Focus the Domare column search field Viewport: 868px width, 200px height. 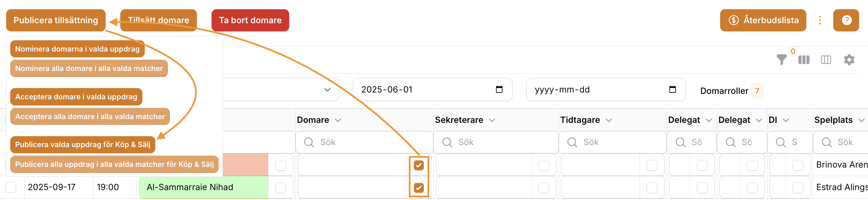click(x=364, y=142)
